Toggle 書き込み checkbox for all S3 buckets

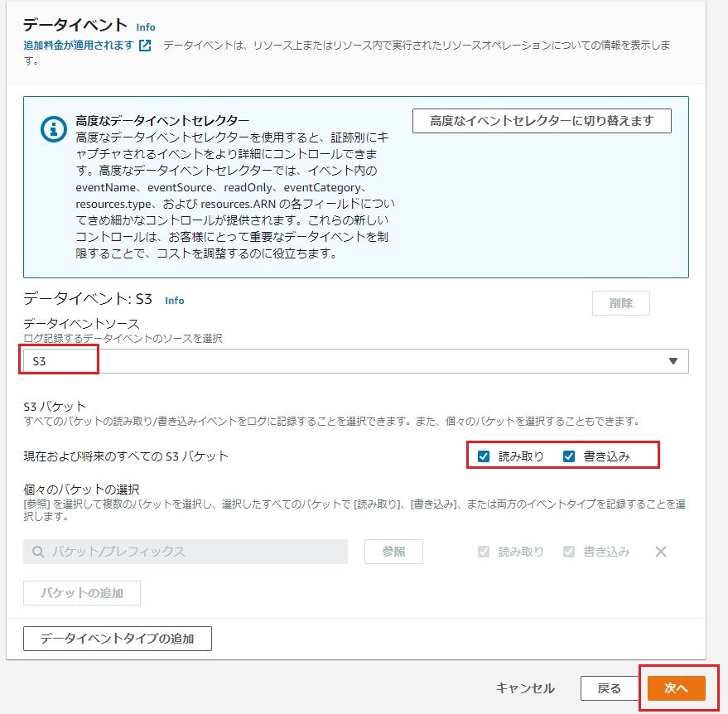coord(569,456)
